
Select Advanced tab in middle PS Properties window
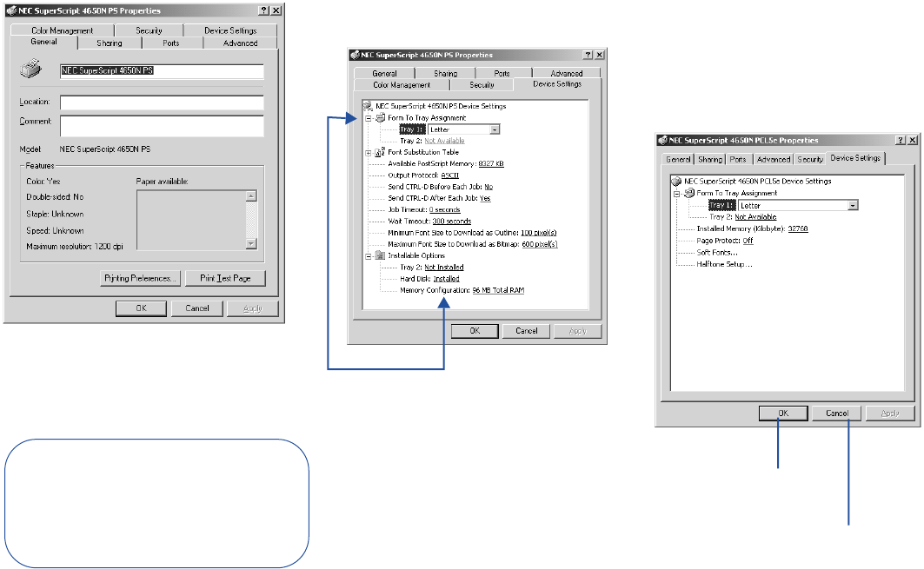(566, 74)
